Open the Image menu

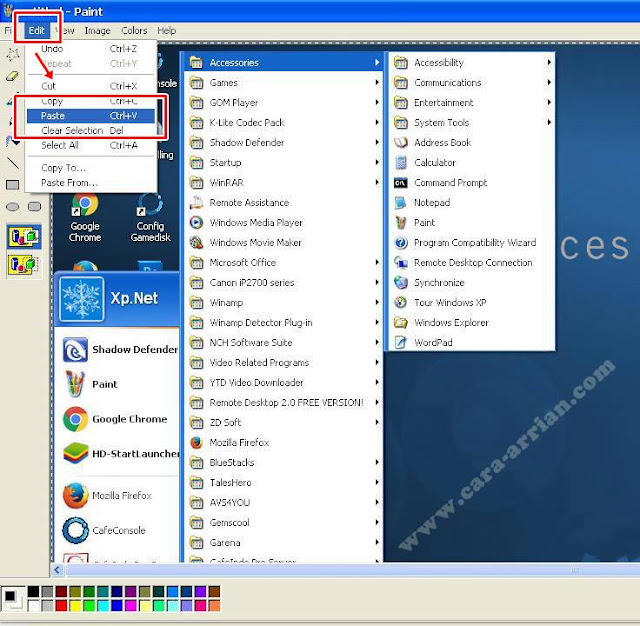click(x=97, y=31)
